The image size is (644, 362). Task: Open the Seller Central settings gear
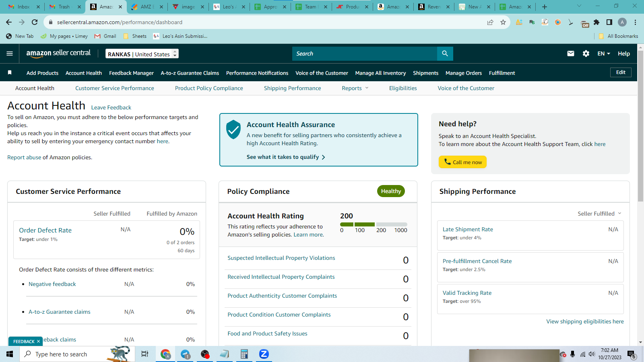586,53
